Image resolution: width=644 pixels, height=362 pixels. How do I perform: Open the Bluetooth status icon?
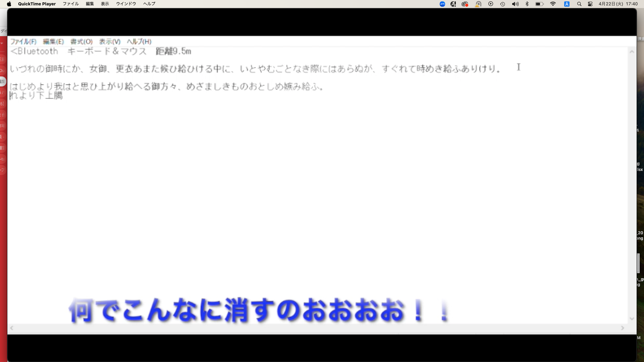(527, 4)
